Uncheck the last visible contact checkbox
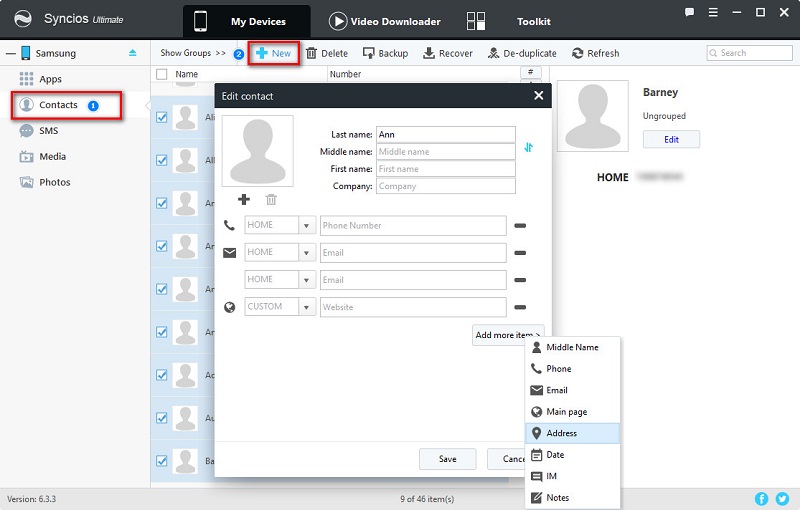 click(x=162, y=461)
